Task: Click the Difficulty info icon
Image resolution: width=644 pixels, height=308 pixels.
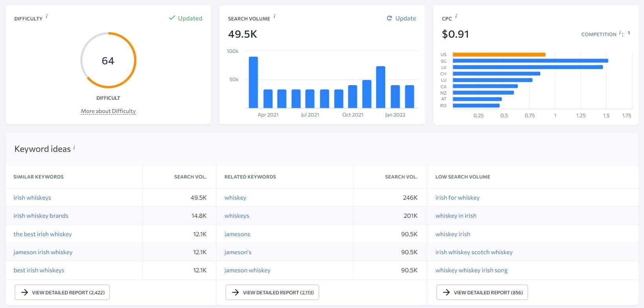Action: coord(47,16)
